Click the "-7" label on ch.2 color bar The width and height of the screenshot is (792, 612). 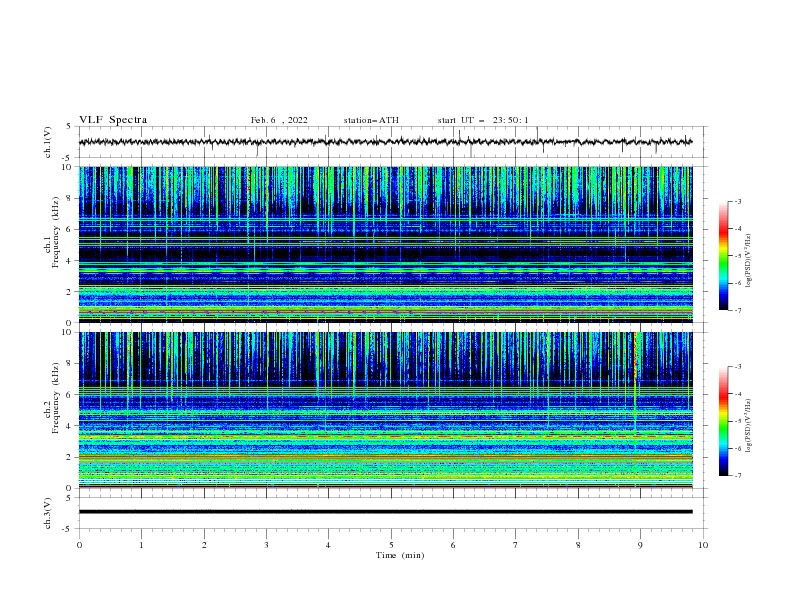point(738,476)
